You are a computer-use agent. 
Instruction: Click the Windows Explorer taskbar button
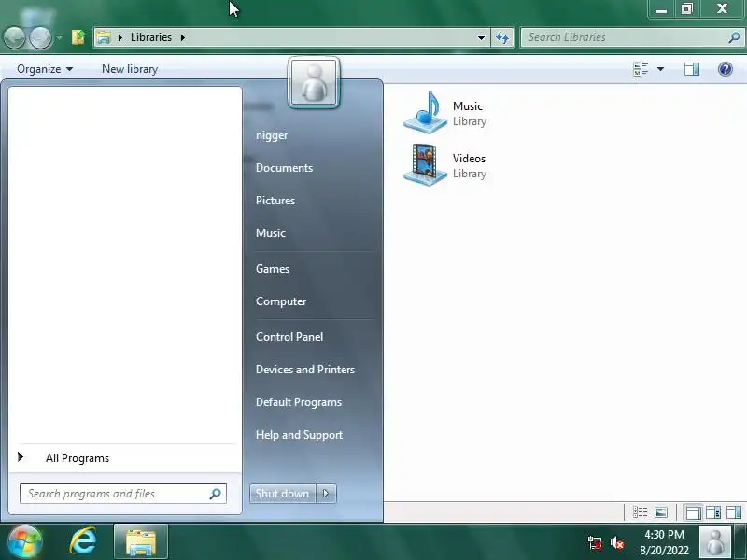141,542
